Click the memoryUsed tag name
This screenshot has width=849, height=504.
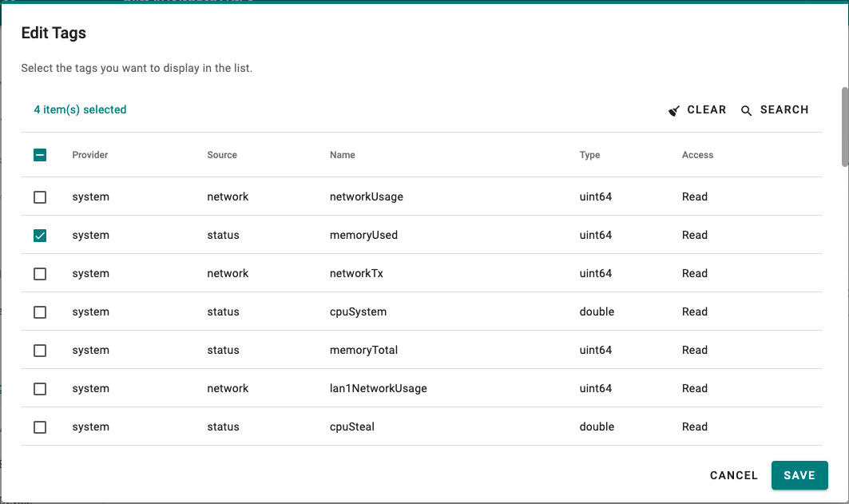click(364, 235)
